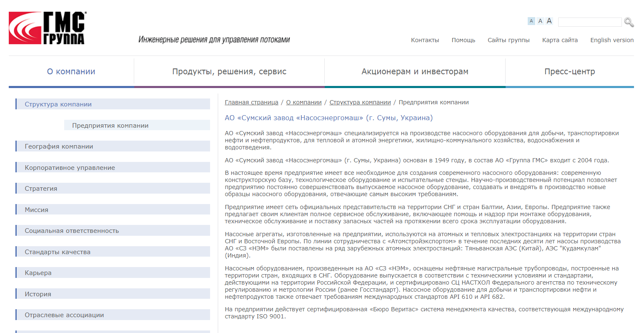
Task: Select the smallest font size A
Action: 531,21
